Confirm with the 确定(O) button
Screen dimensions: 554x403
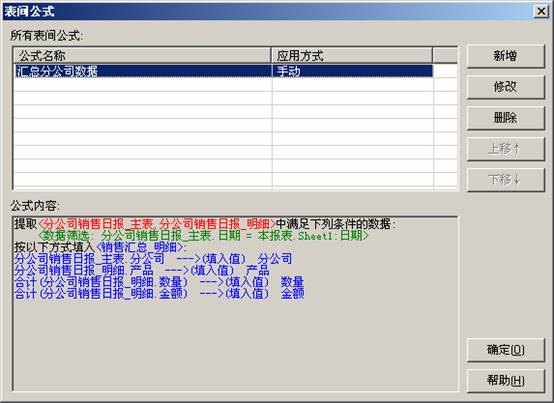pos(506,350)
